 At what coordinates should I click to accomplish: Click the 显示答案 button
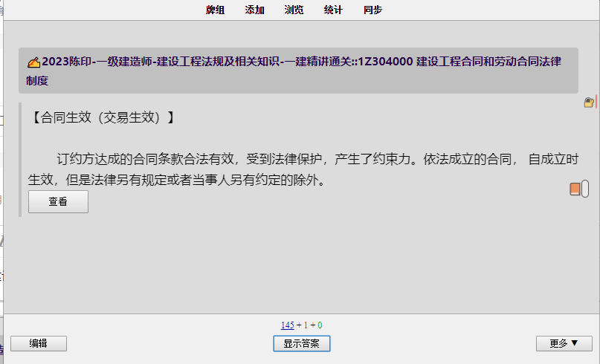(x=302, y=343)
